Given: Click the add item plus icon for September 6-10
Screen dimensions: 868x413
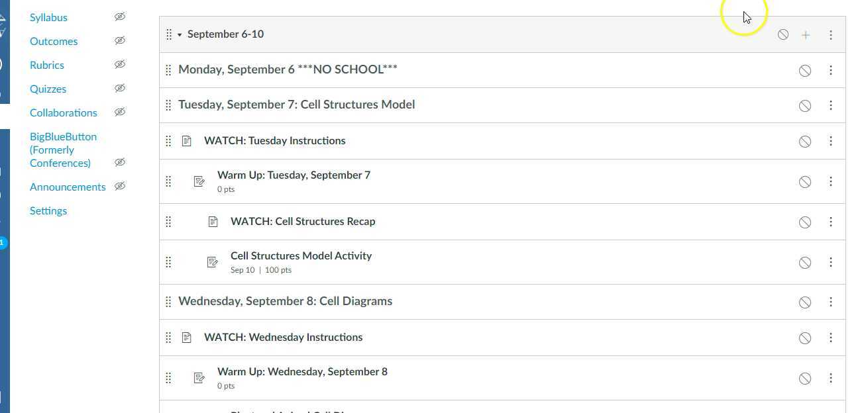Looking at the screenshot, I should [806, 35].
